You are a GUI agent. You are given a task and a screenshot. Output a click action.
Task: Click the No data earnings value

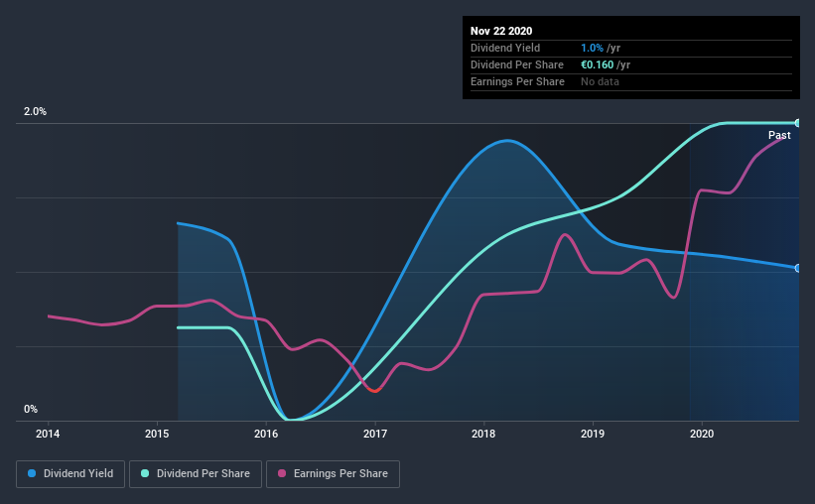pos(600,81)
